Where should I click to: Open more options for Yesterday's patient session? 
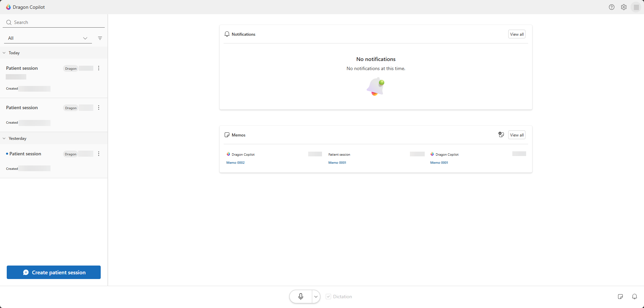click(x=99, y=154)
